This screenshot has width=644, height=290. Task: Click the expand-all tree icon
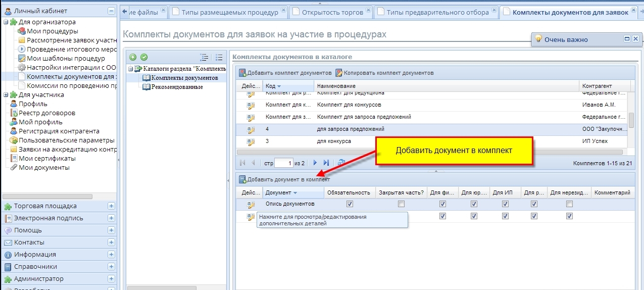pos(204,58)
